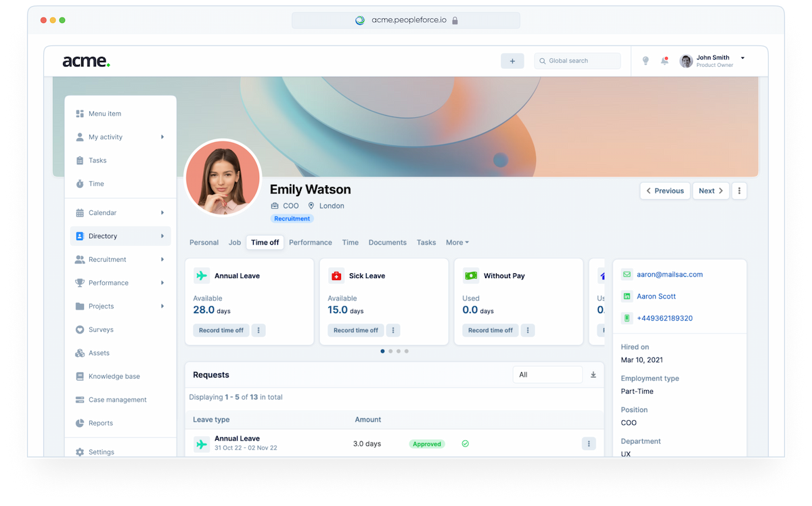The height and width of the screenshot is (506, 812).
Task: Switch to the Performance profile tab
Action: coord(310,242)
